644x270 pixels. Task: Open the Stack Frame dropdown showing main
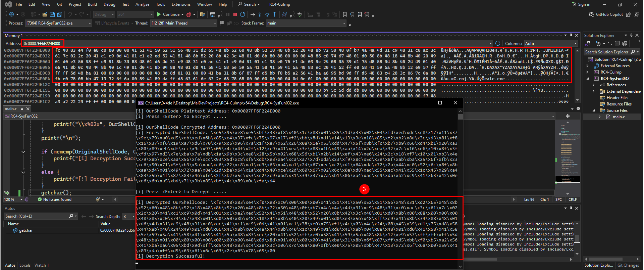point(306,23)
